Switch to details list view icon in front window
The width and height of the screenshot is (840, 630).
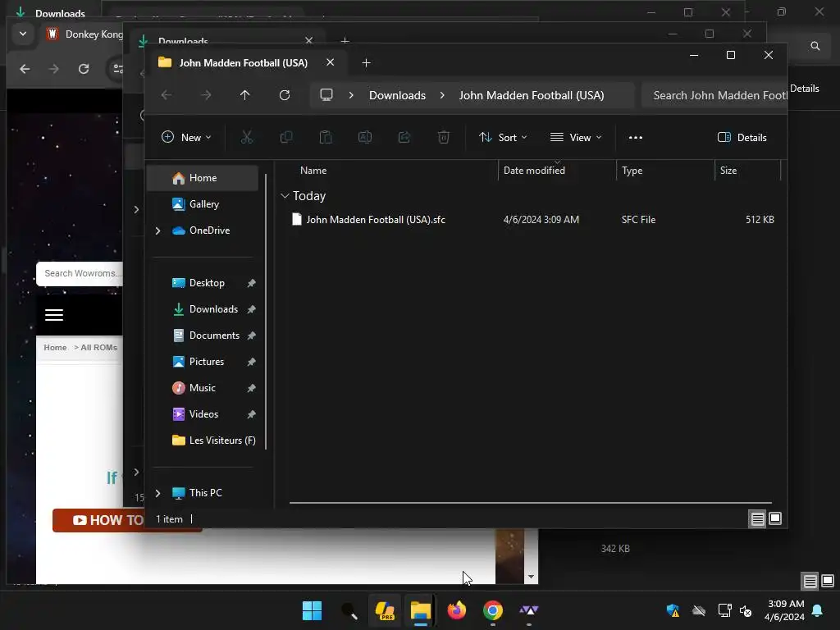[757, 518]
